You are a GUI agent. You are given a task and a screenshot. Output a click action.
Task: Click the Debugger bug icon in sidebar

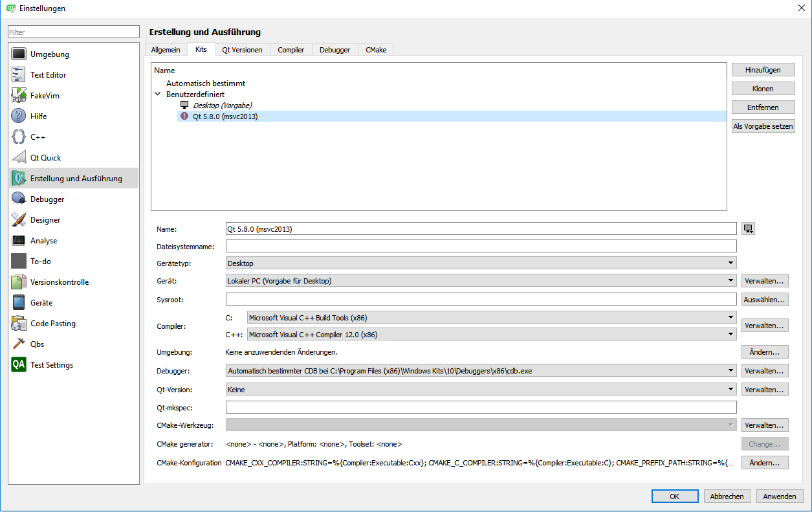tap(19, 199)
